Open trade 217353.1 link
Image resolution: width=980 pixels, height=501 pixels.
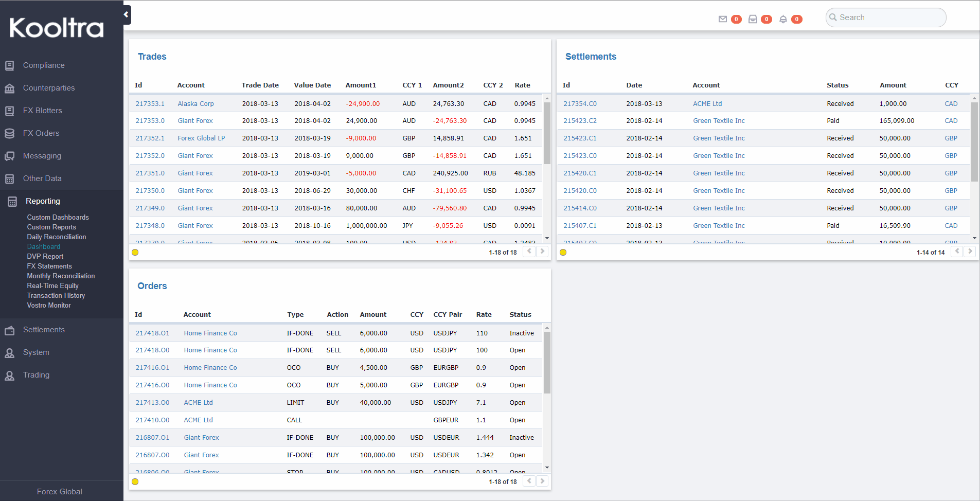click(150, 103)
